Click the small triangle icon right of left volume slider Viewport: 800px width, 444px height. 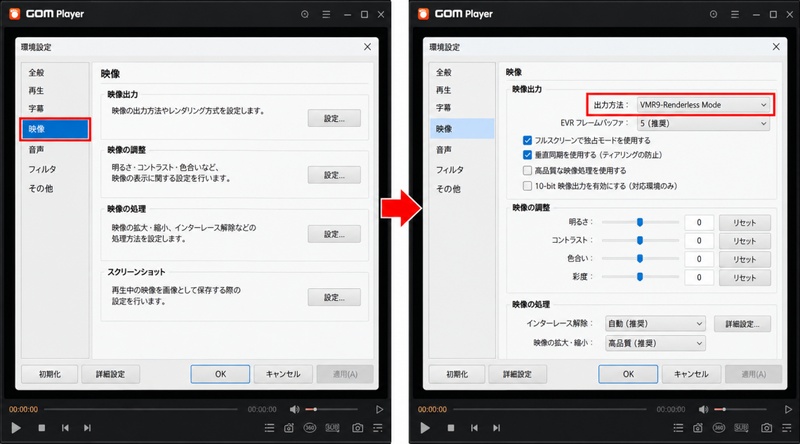click(x=379, y=409)
